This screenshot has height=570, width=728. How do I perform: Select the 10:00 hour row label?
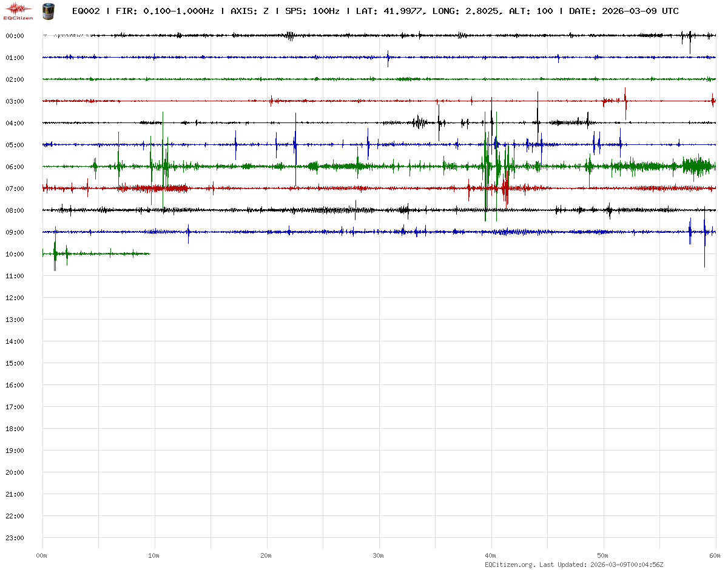coord(15,254)
